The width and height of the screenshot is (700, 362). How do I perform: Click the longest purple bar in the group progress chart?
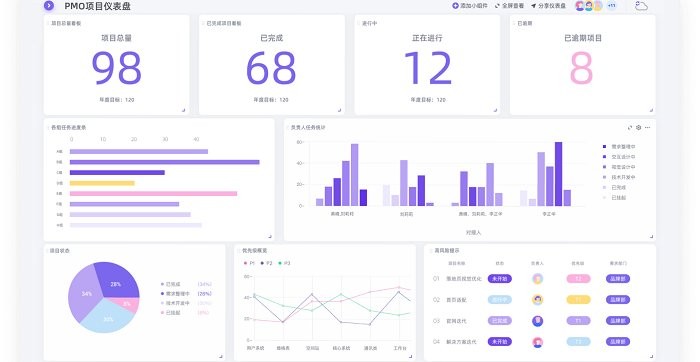[x=165, y=162]
